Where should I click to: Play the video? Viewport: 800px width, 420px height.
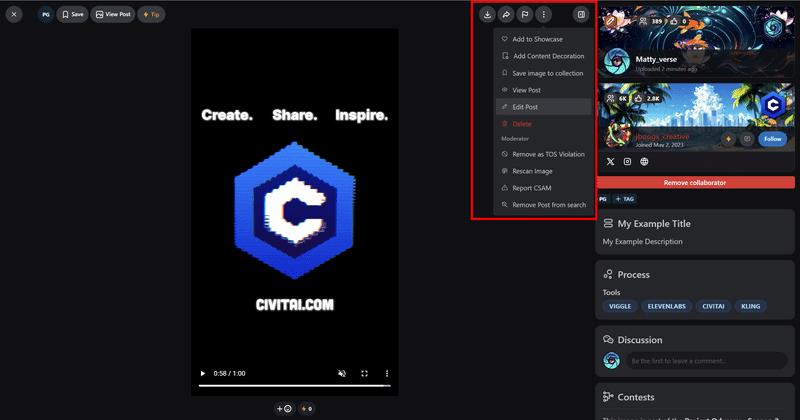(x=203, y=374)
